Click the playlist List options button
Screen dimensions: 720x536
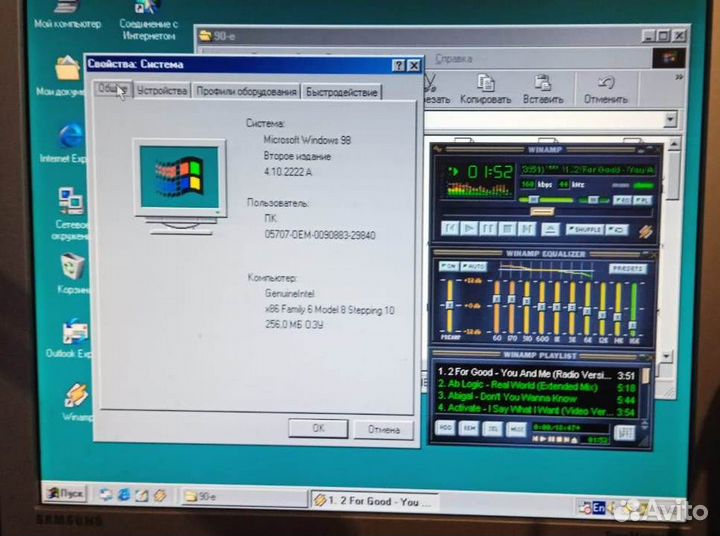coord(624,432)
